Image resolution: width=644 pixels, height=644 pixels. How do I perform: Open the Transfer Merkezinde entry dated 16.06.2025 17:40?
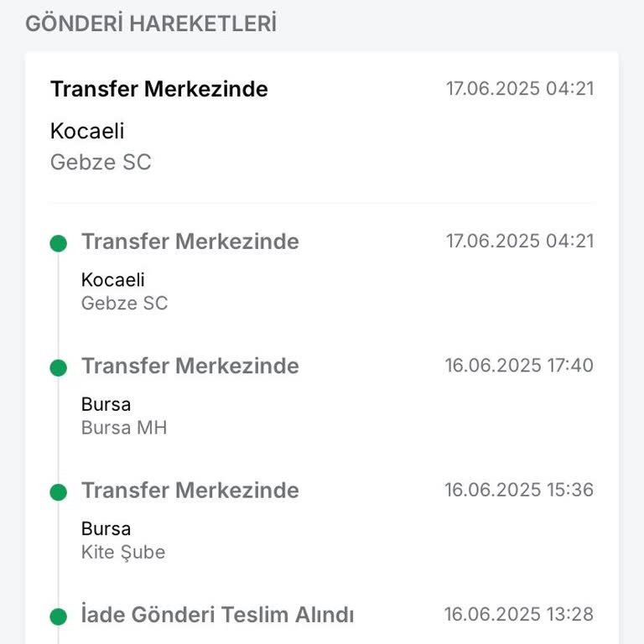[x=190, y=366]
